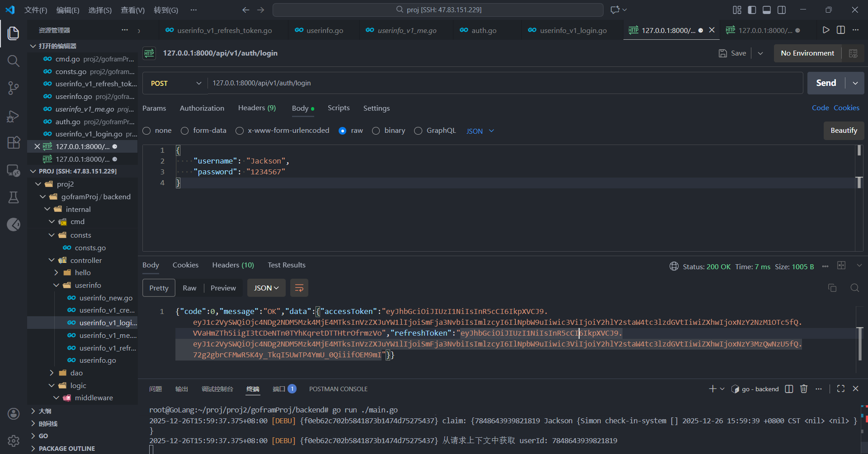The width and height of the screenshot is (868, 454).
Task: Search within the response body
Action: point(854,288)
